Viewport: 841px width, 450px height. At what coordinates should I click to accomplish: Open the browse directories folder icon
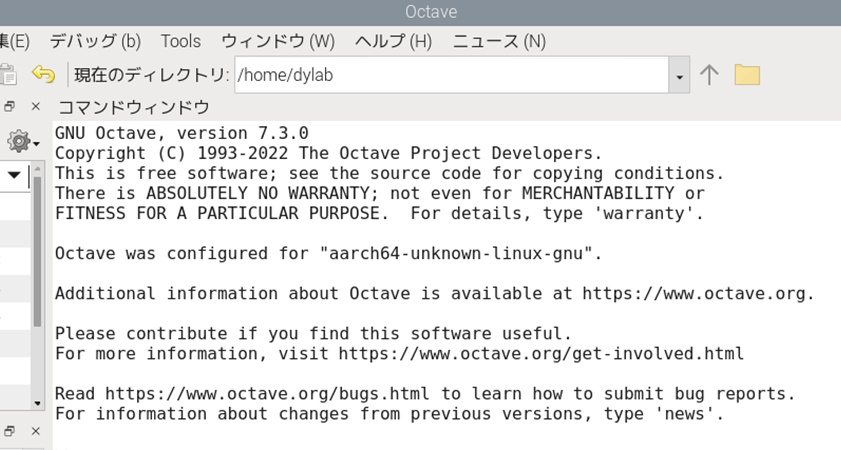[x=747, y=75]
